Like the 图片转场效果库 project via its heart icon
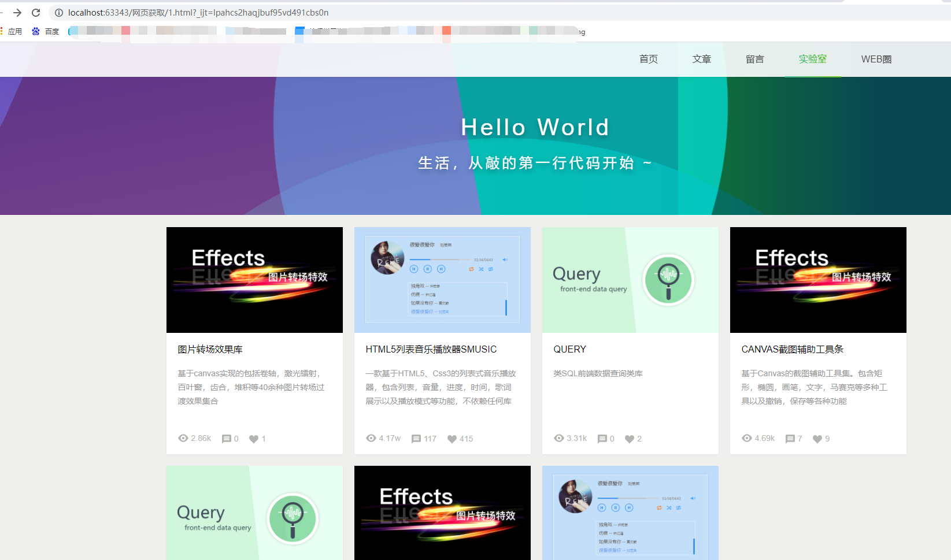 tap(253, 439)
